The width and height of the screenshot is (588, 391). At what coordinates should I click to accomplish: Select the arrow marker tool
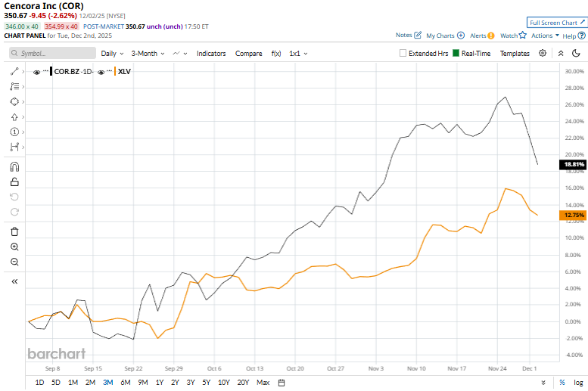click(14, 117)
